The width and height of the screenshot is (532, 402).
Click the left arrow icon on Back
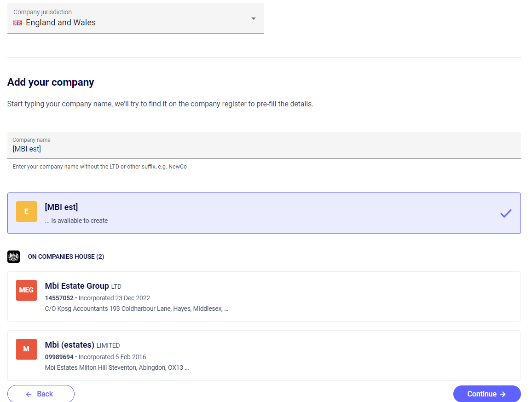point(29,394)
